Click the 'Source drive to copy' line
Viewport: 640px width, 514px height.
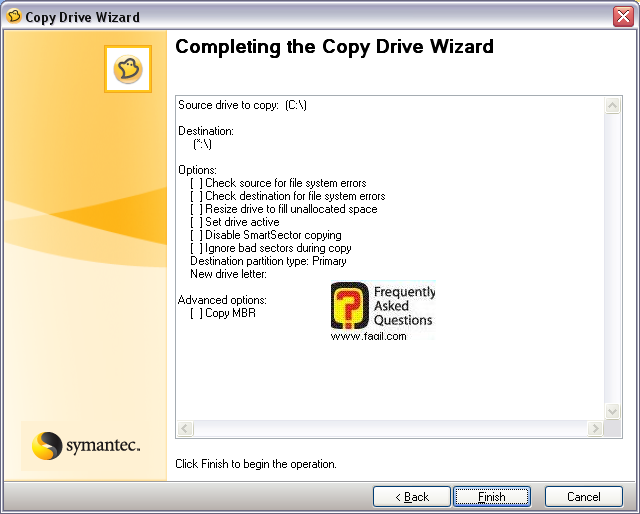242,105
